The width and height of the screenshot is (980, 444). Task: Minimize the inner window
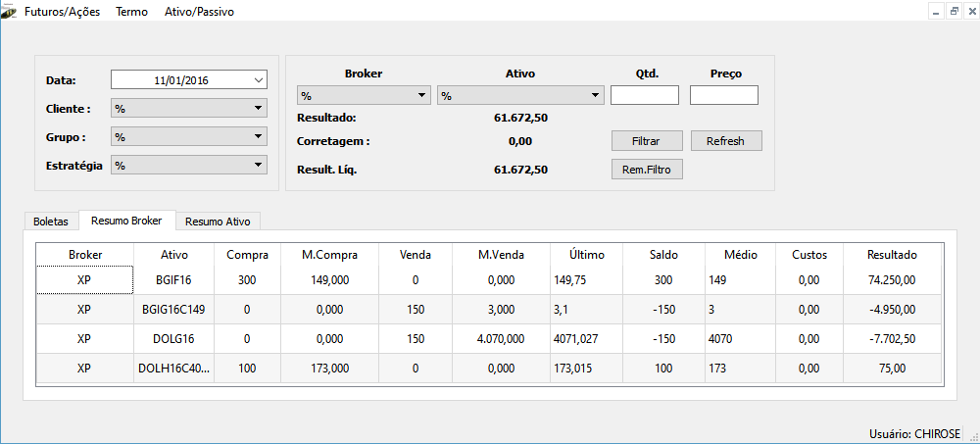pyautogui.click(x=935, y=11)
